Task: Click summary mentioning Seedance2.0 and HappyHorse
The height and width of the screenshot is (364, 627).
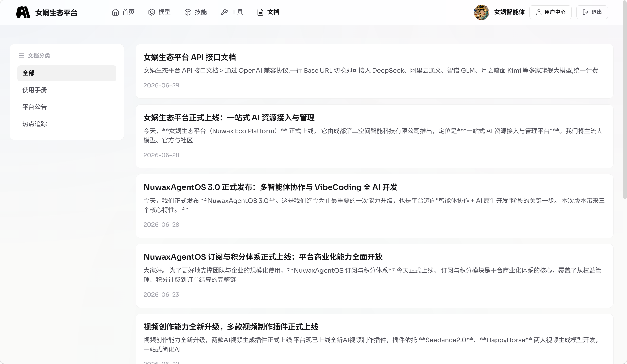Action: tap(371, 345)
